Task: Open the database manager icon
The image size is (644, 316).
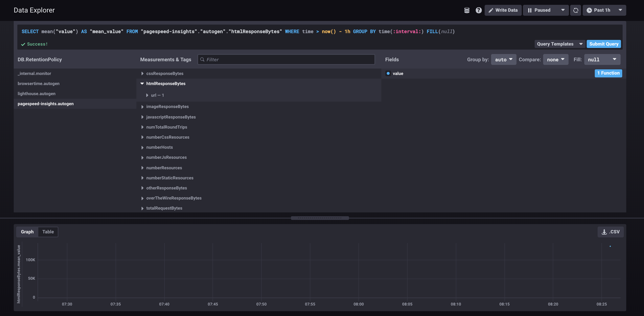Action: (467, 10)
